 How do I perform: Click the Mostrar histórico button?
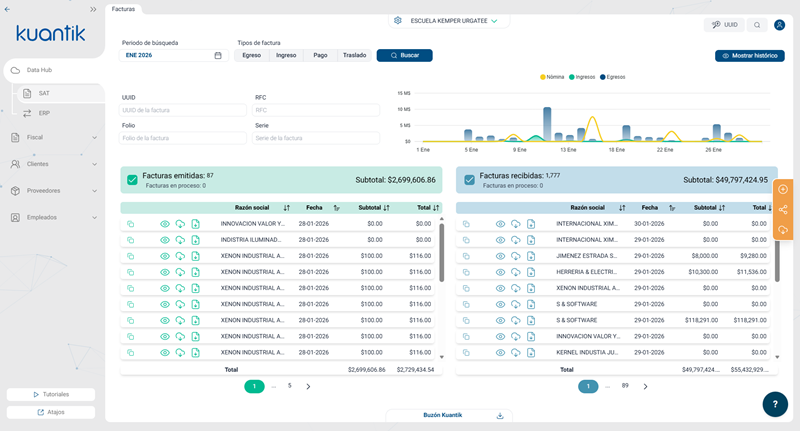[749, 56]
